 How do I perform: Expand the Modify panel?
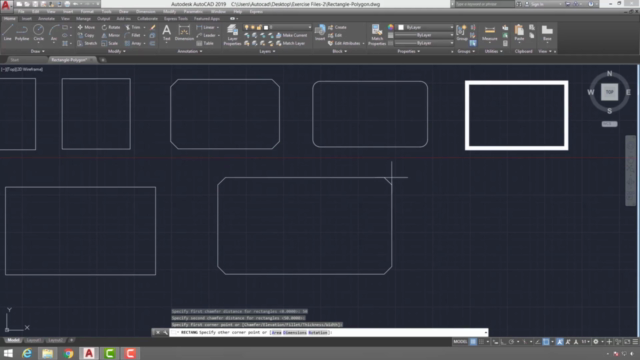pos(117,51)
